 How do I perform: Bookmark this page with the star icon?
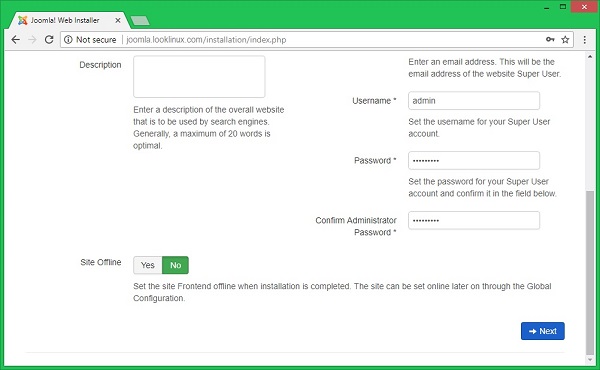tap(565, 39)
